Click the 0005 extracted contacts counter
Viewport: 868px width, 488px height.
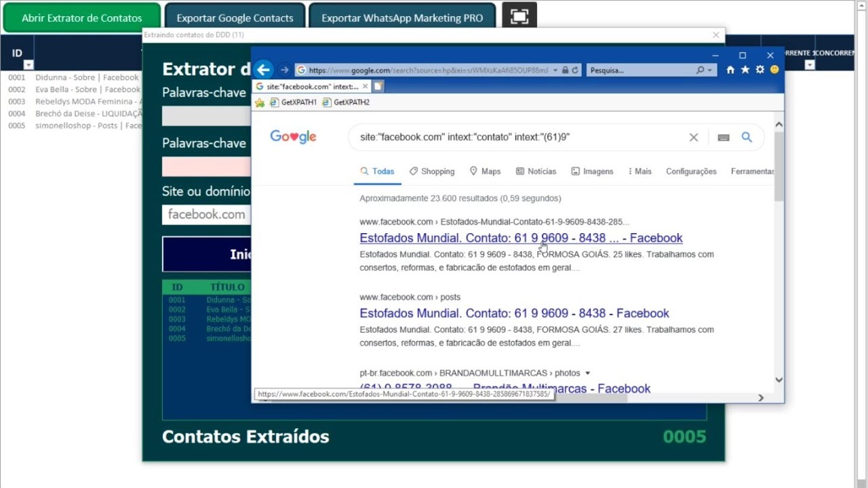click(x=684, y=436)
